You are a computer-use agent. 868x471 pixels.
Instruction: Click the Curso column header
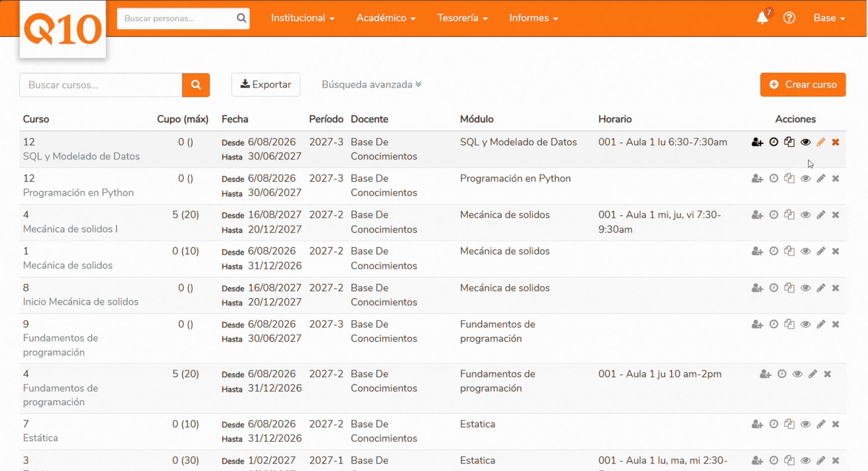click(x=36, y=119)
